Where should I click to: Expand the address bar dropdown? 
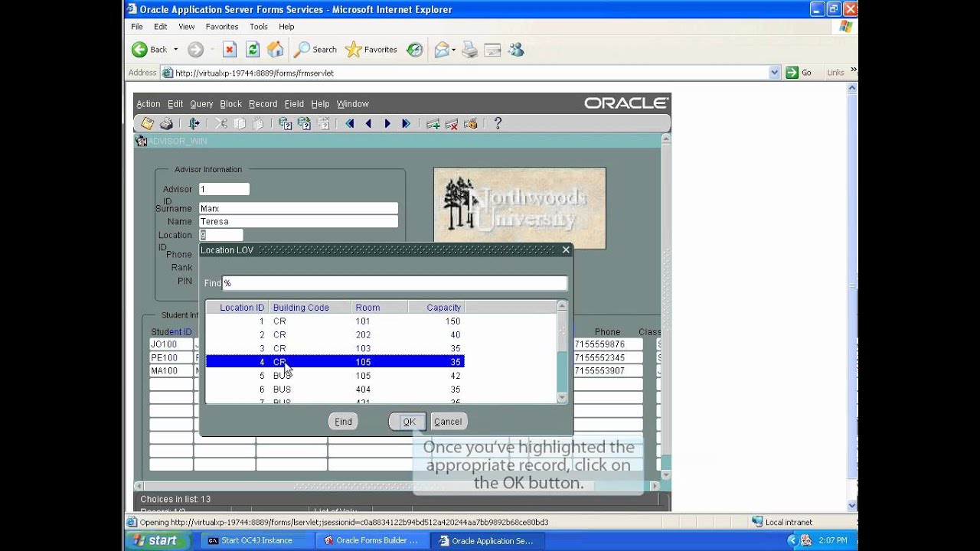[x=774, y=73]
